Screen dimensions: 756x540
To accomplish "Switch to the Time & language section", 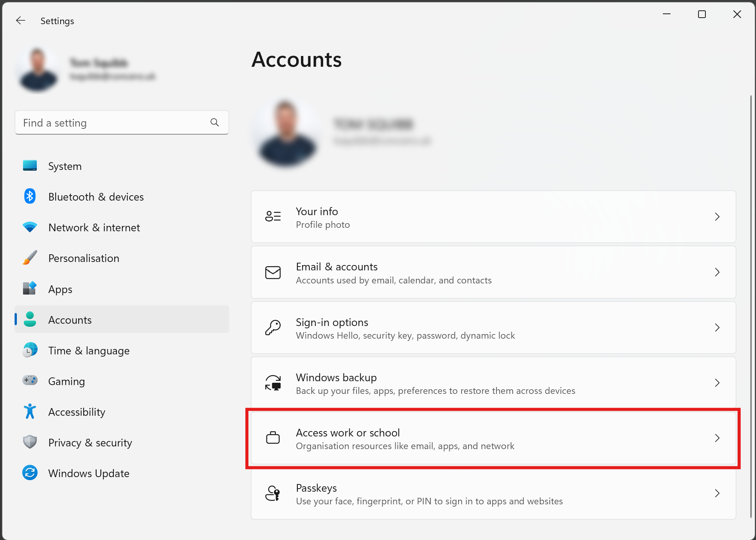I will [x=89, y=351].
